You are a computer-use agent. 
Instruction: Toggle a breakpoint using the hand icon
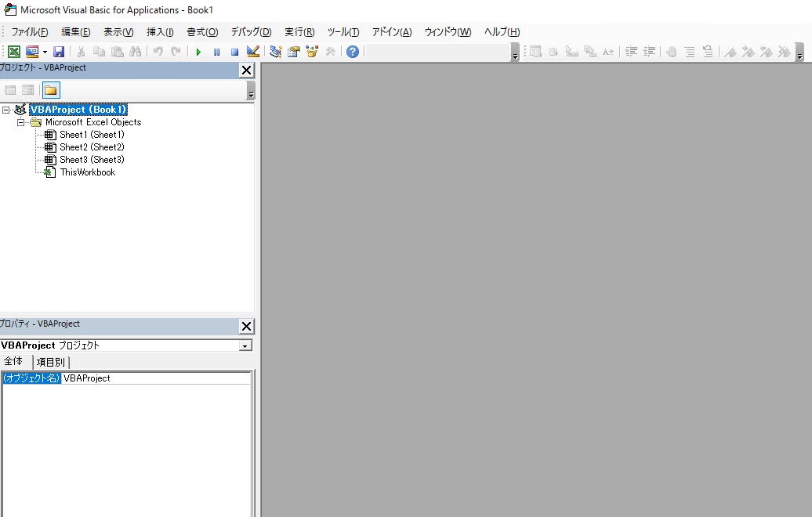click(x=671, y=52)
